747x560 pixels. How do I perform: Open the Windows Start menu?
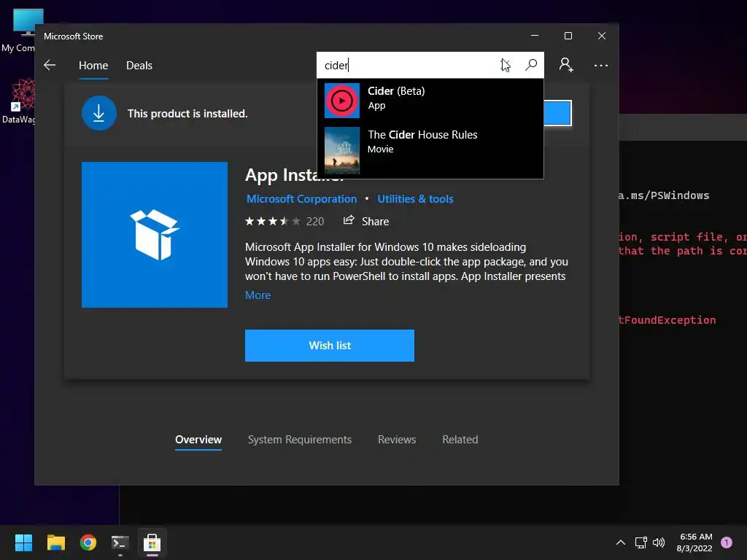click(23, 542)
